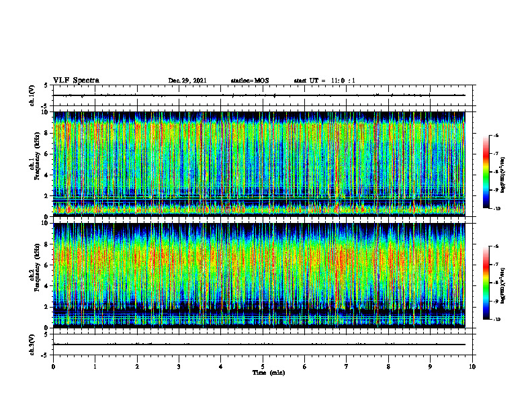Viewport: 532px width, 411px height.
Task: Click the ch.2 spectrogram plot area
Action: click(x=259, y=275)
